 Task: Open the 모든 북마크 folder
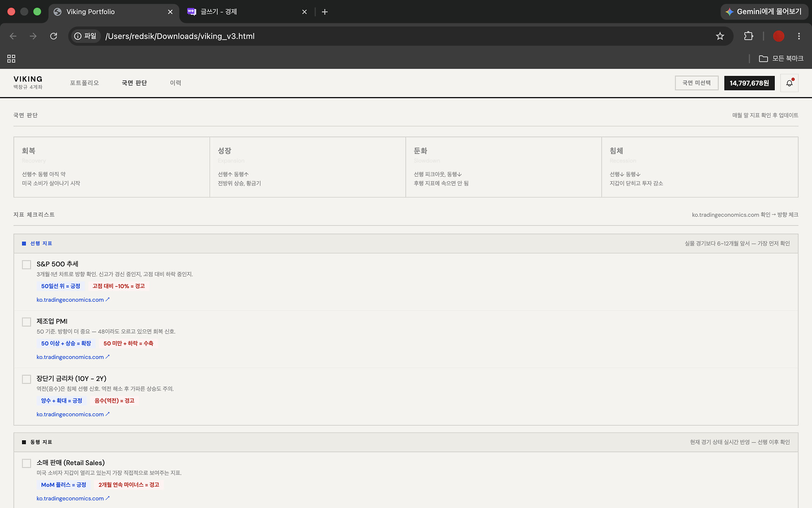click(x=781, y=58)
